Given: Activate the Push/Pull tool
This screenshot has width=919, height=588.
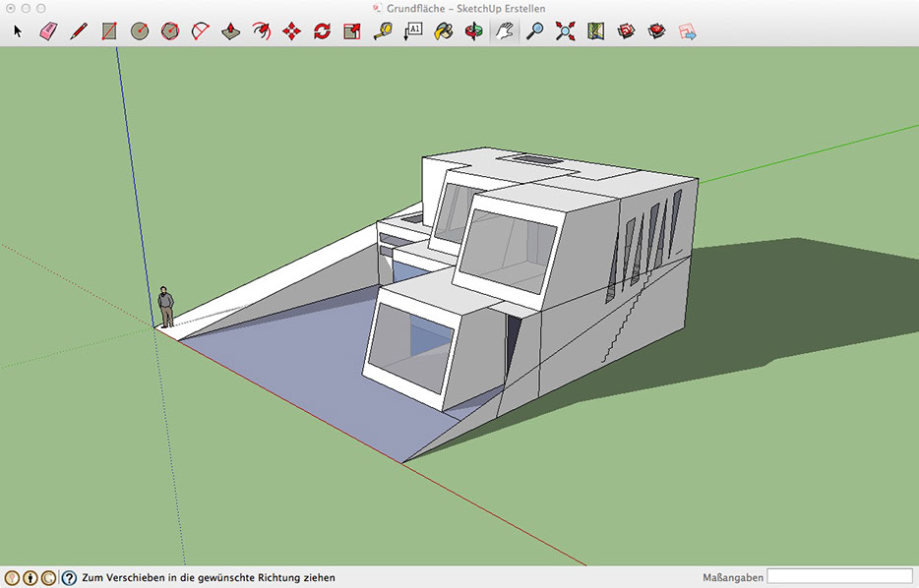Looking at the screenshot, I should (231, 31).
